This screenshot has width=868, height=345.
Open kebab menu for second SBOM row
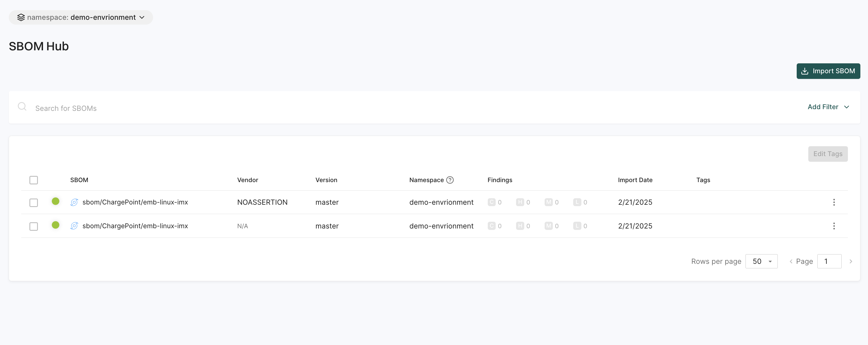pyautogui.click(x=834, y=226)
